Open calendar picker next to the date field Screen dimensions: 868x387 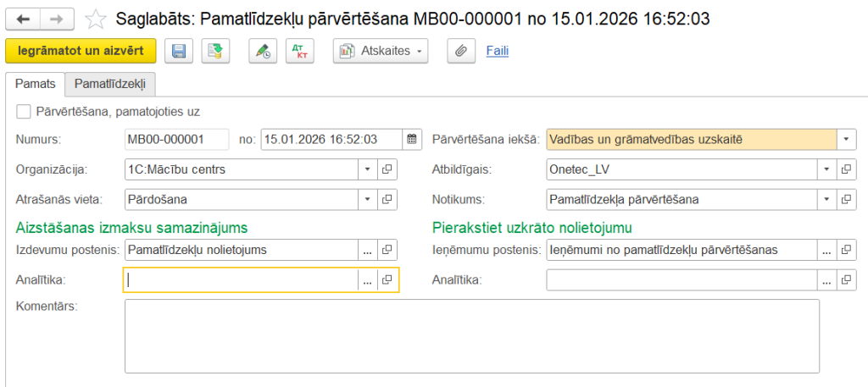(412, 139)
